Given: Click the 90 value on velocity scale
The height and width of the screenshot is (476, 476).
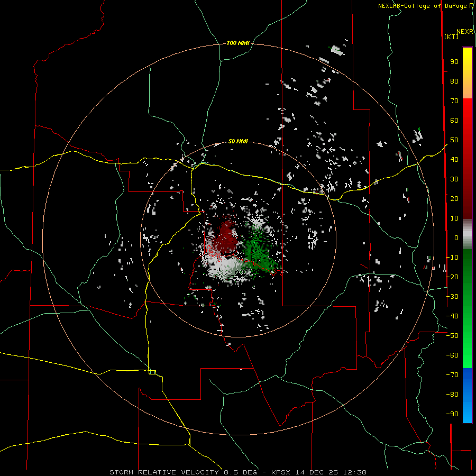Looking at the screenshot, I should coord(454,62).
